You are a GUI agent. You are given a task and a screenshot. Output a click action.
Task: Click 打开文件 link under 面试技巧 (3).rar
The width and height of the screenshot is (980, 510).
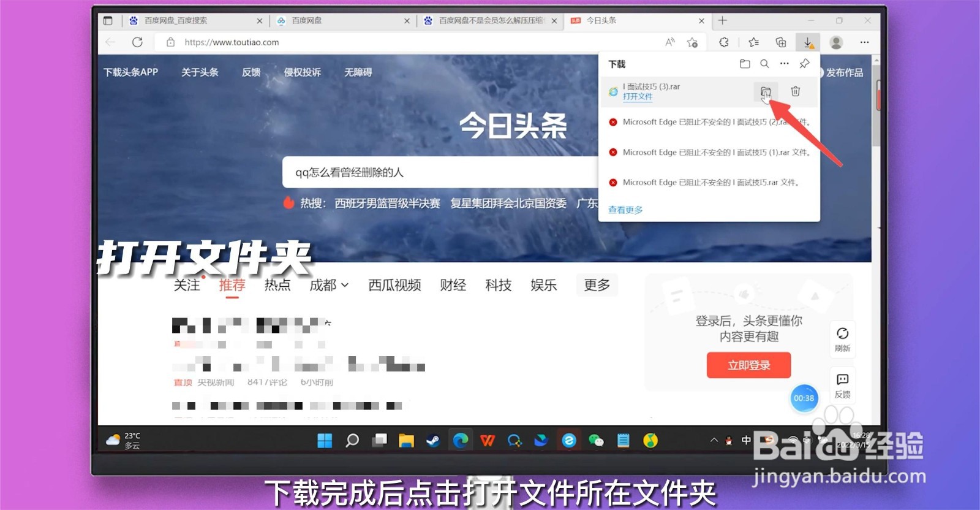[x=638, y=97]
